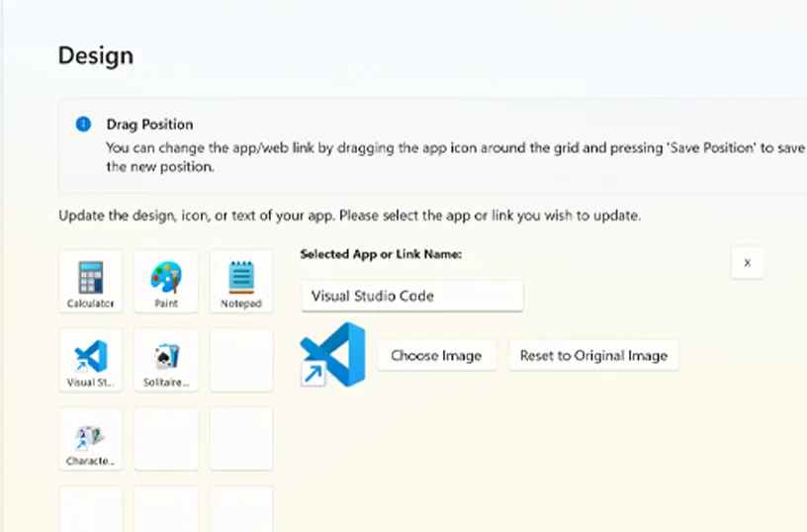807x532 pixels.
Task: Click the Drag Position heading text
Action: (x=149, y=125)
